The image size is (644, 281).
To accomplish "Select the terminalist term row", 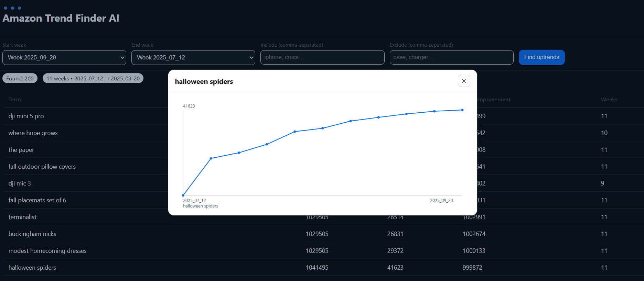I will 22,217.
